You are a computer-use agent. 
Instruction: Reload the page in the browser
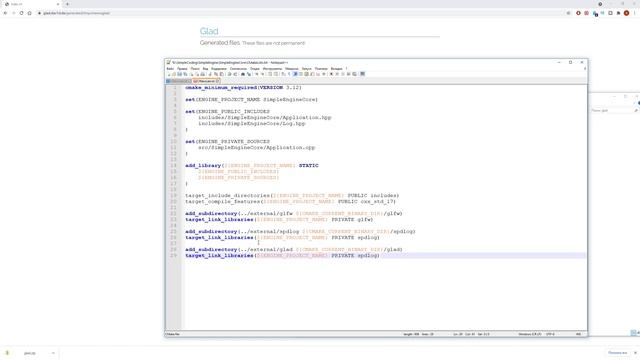[21, 13]
